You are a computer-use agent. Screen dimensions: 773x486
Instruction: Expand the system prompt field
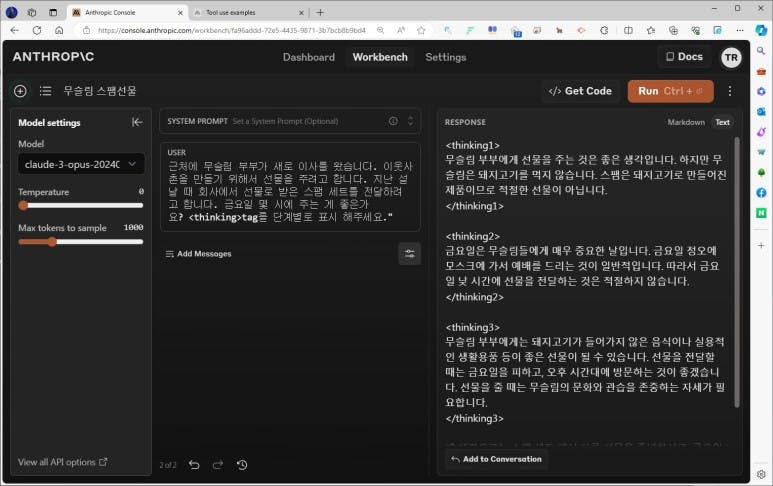click(x=410, y=121)
